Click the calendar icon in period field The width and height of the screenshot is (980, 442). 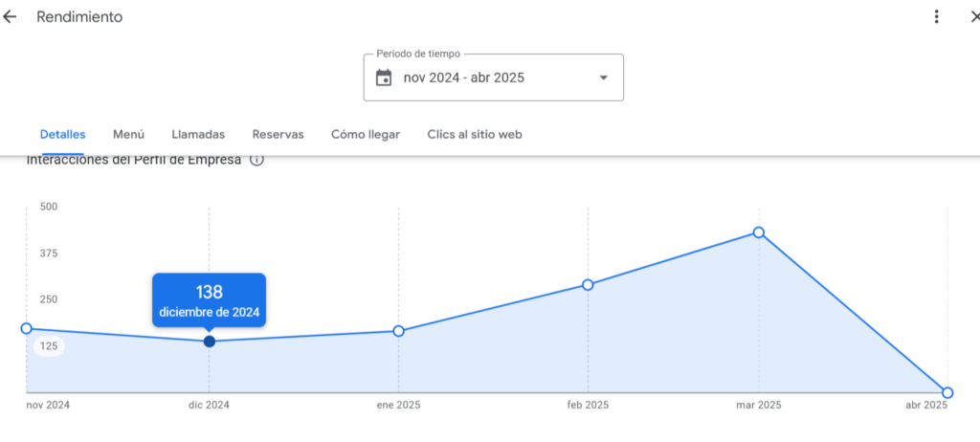click(384, 77)
